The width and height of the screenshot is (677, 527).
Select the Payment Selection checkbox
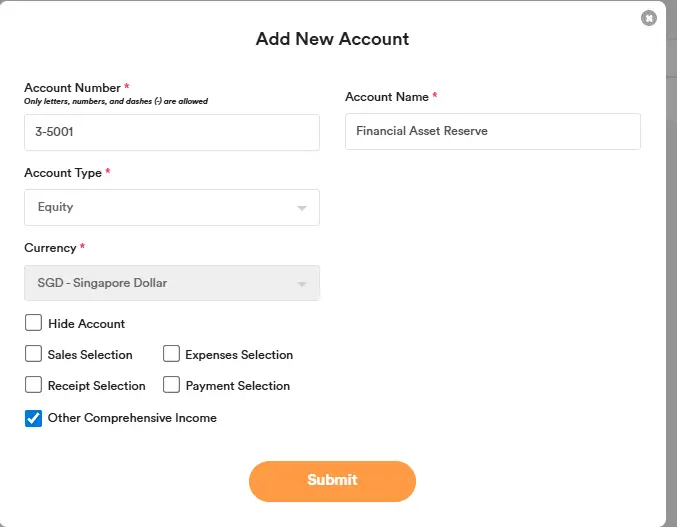point(171,385)
